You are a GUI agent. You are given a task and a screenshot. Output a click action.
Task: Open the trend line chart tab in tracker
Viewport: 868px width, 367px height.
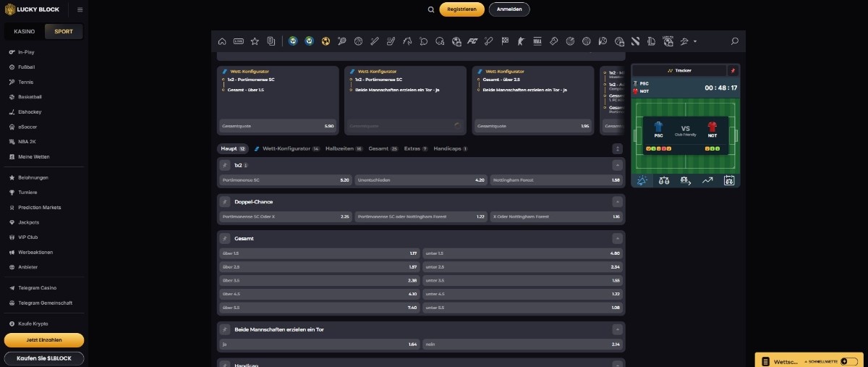pos(707,181)
